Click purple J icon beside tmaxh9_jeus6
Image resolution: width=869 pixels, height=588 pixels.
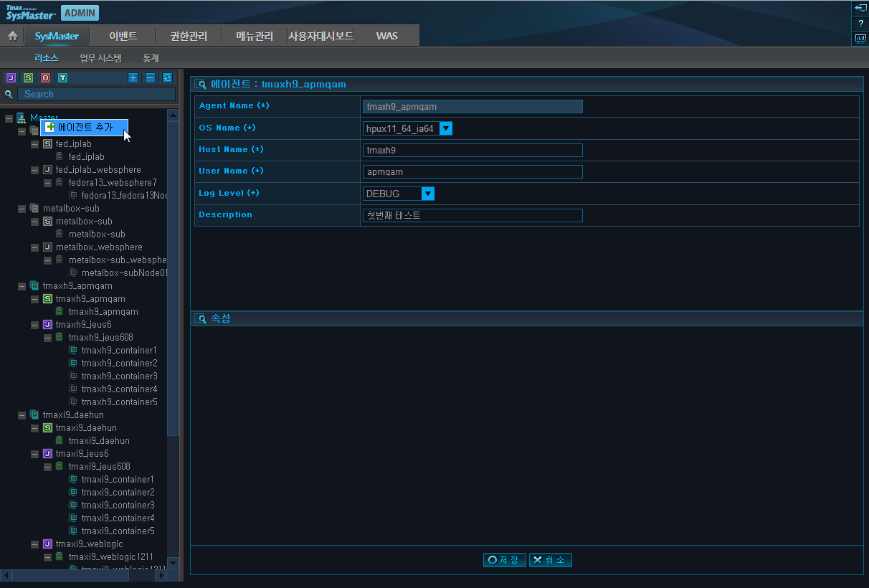[x=47, y=325]
